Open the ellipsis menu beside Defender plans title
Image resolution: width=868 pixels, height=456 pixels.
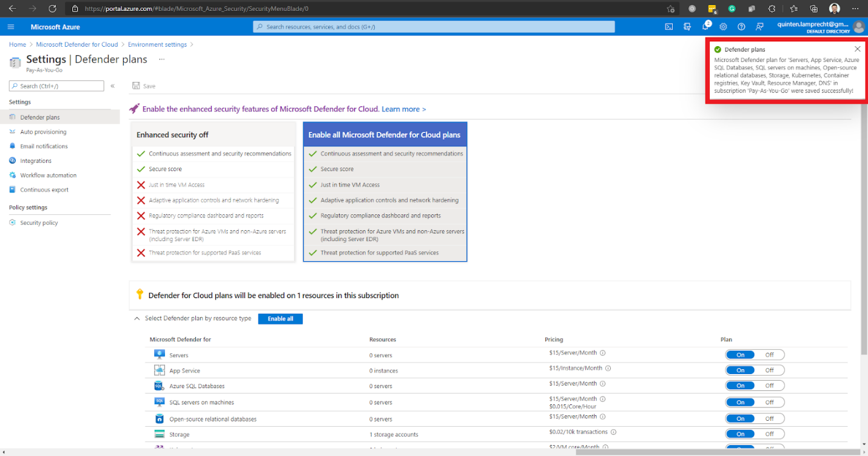point(161,60)
